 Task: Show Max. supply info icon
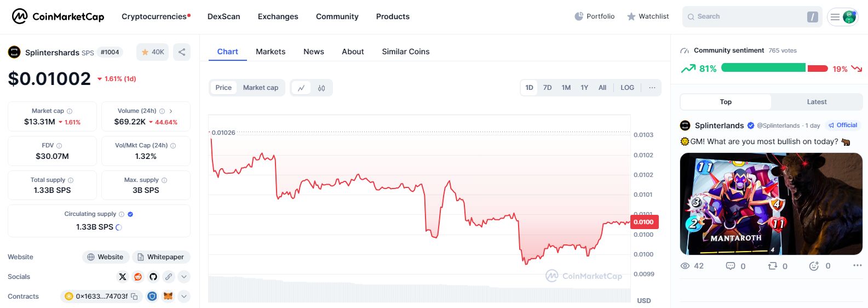[x=164, y=180]
